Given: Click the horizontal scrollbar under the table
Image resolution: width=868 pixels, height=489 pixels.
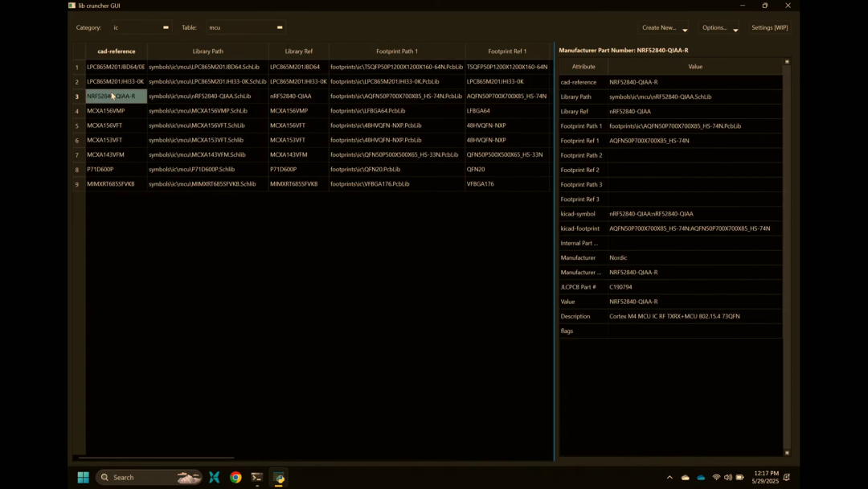Looking at the screenshot, I should click(156, 458).
